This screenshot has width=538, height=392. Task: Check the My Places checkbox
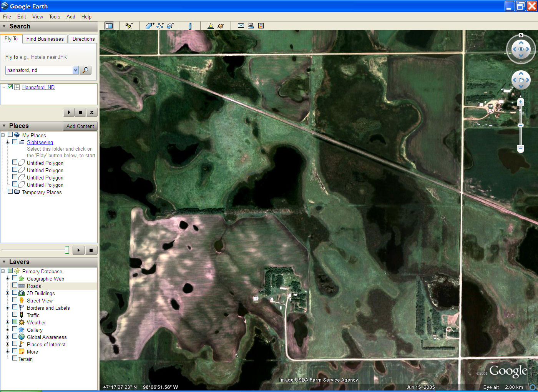tap(10, 135)
